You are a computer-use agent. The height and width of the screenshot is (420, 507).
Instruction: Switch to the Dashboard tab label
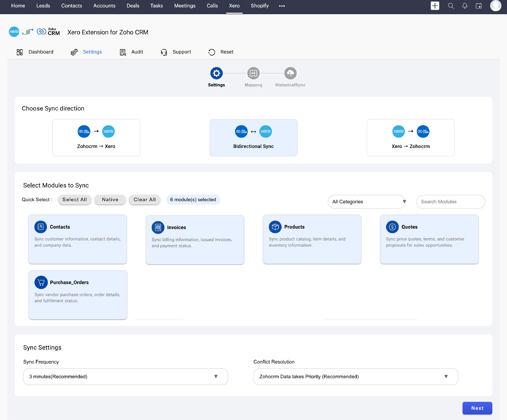pos(41,52)
